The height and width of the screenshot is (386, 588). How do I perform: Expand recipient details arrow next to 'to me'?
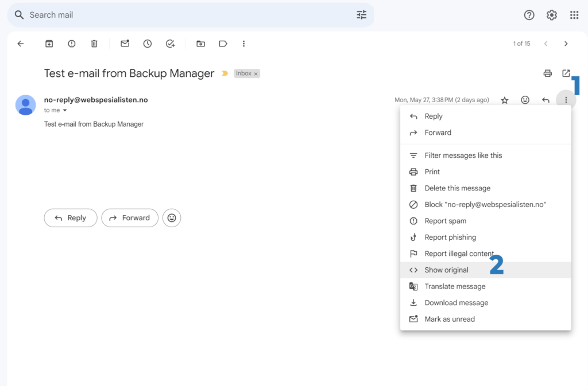65,110
